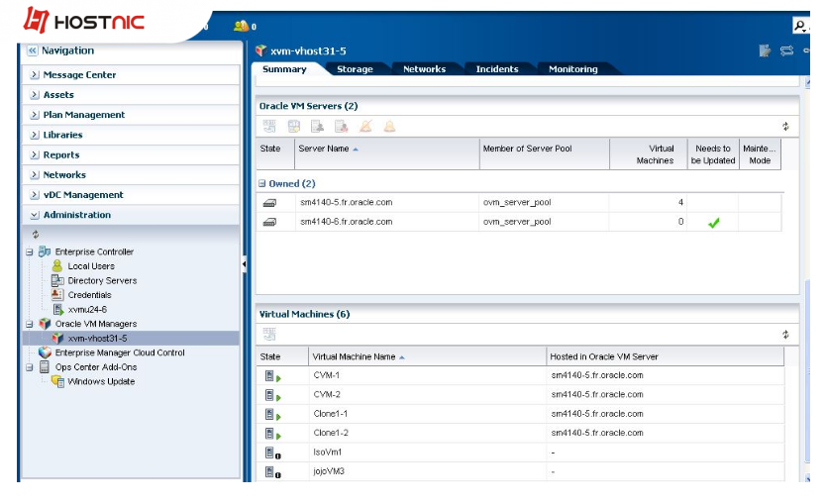Click the user alerts icon in the top bar
The width and height of the screenshot is (826, 504).
[241, 26]
